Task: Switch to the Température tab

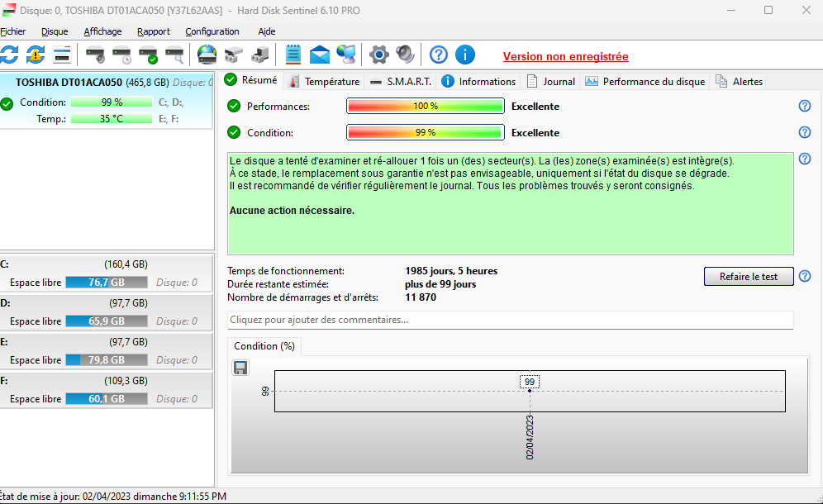Action: (x=325, y=81)
